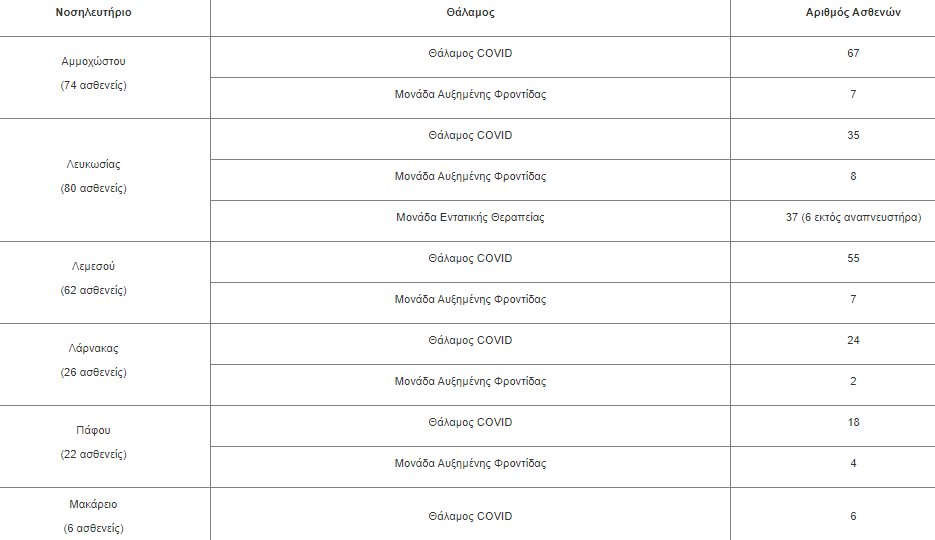Viewport: 935px width, 540px height.
Task: Click value 8 in Λευκωσίας increased care row
Action: [x=853, y=176]
